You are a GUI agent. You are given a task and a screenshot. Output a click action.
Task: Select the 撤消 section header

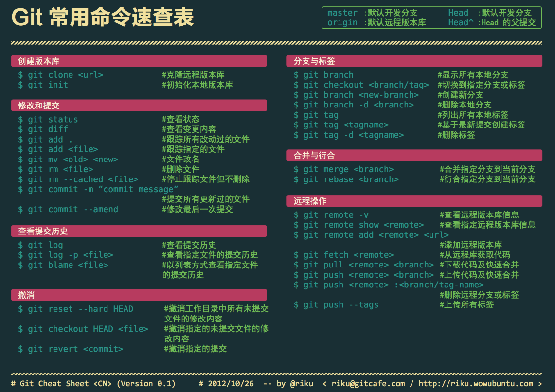[x=139, y=295]
